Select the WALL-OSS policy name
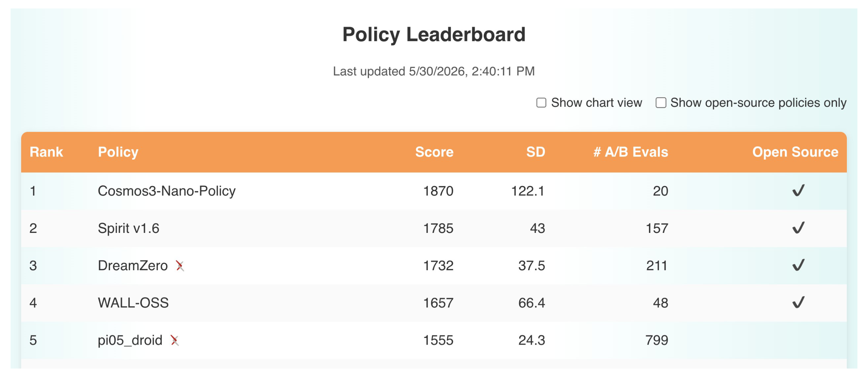The image size is (868, 377). point(133,303)
